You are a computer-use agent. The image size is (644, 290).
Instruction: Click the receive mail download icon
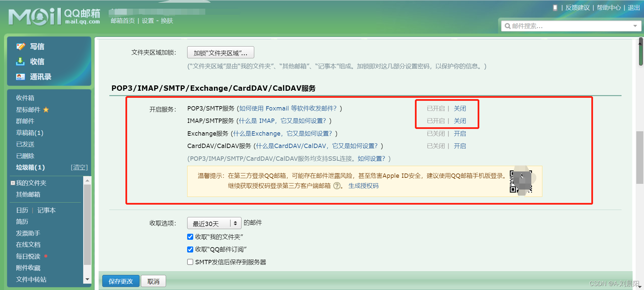20,61
